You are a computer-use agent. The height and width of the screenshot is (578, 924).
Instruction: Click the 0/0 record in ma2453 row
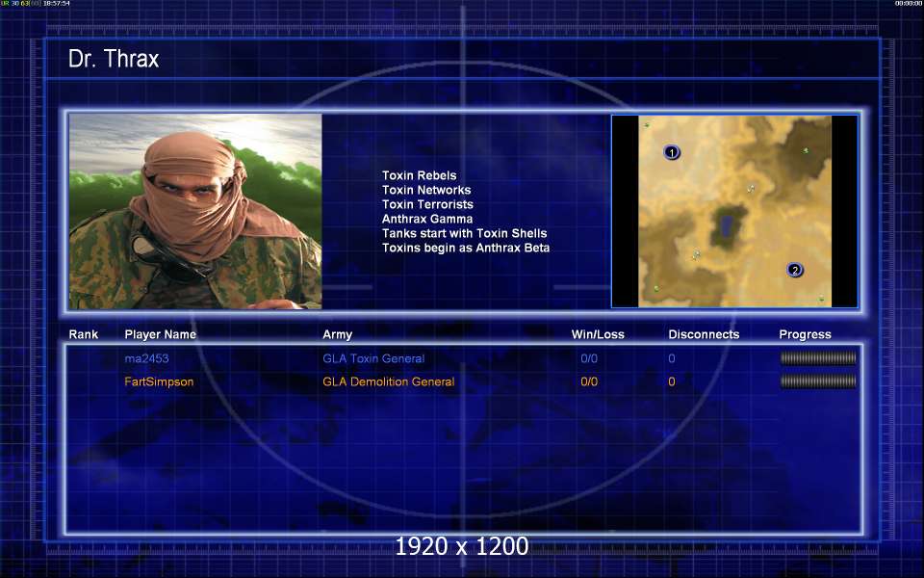tap(589, 358)
